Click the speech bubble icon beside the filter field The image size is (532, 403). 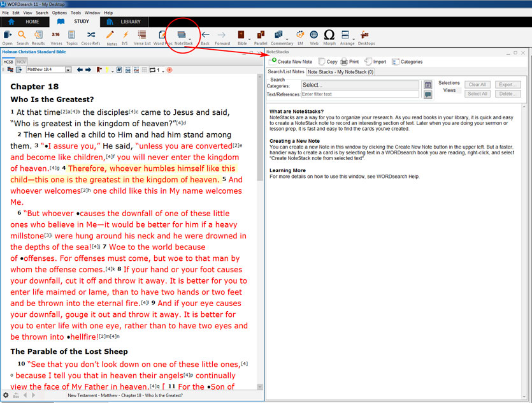[x=428, y=94]
